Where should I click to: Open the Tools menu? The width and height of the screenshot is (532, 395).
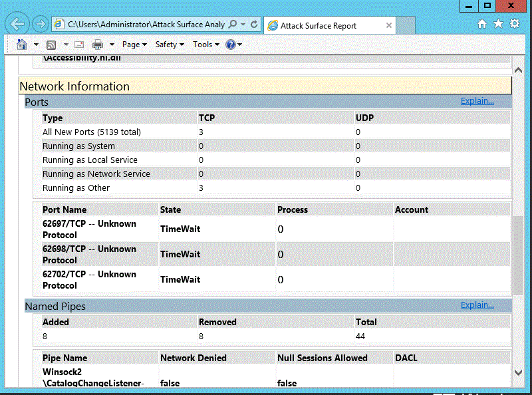point(205,45)
